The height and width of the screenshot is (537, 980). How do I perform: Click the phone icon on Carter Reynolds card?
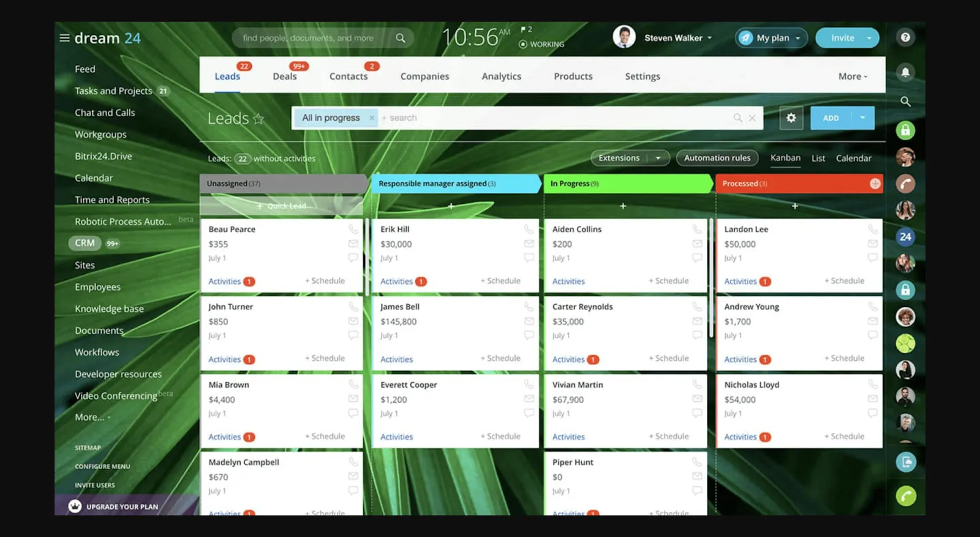point(697,306)
